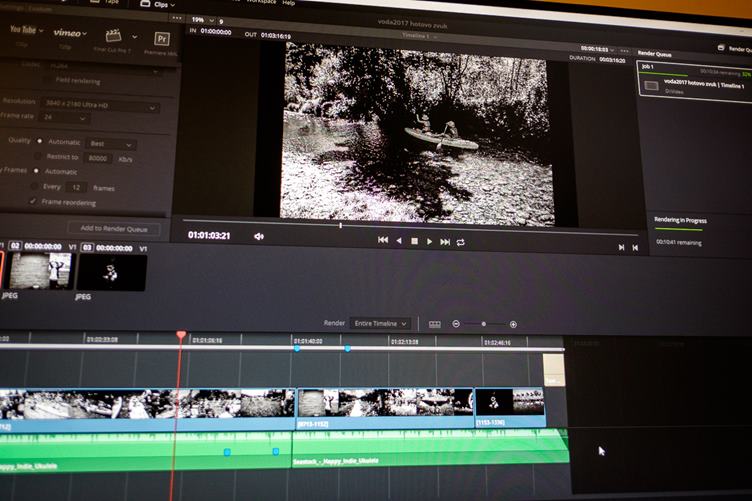This screenshot has width=752, height=501.
Task: Open the Vimeo preset dropdown arrow
Action: pos(85,34)
